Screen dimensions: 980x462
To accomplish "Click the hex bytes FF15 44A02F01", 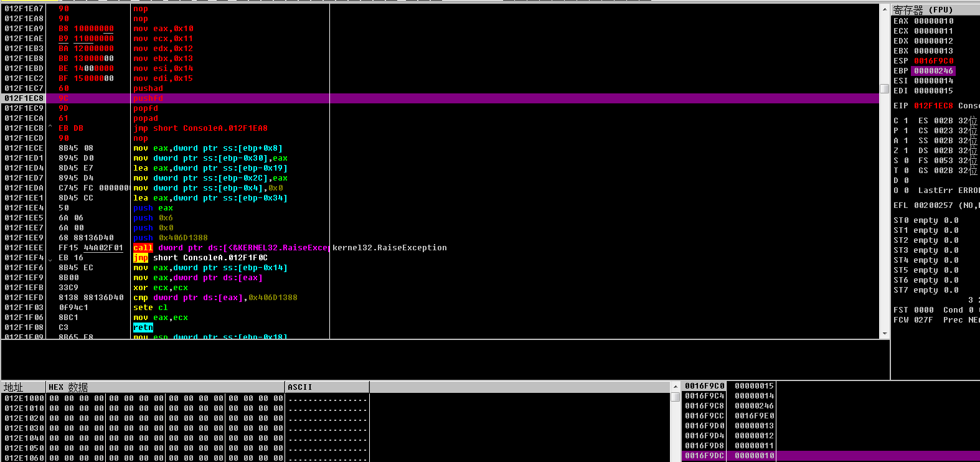I will pyautogui.click(x=91, y=248).
